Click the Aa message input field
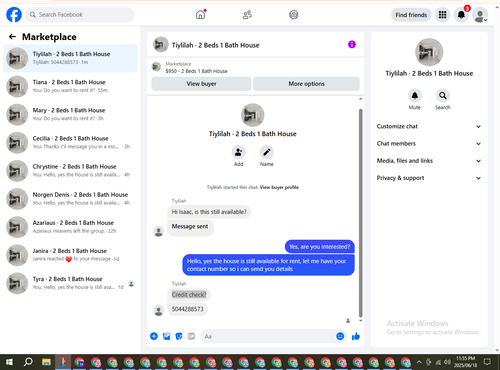500x370 pixels. coord(267,336)
